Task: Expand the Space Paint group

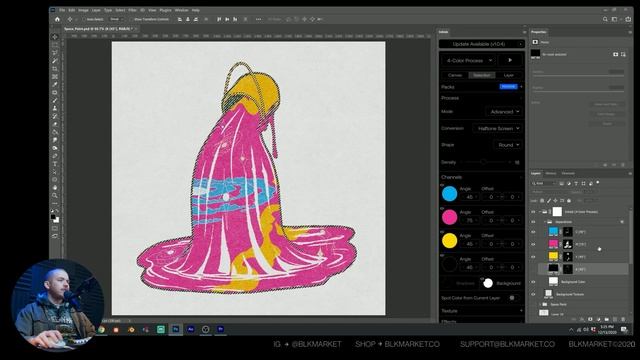Action: 540,304
